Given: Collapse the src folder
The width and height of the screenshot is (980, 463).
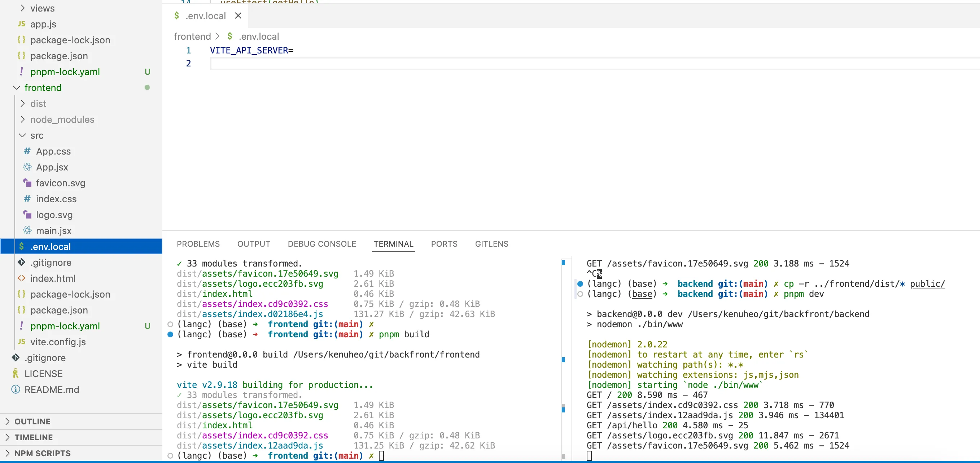Looking at the screenshot, I should tap(22, 135).
